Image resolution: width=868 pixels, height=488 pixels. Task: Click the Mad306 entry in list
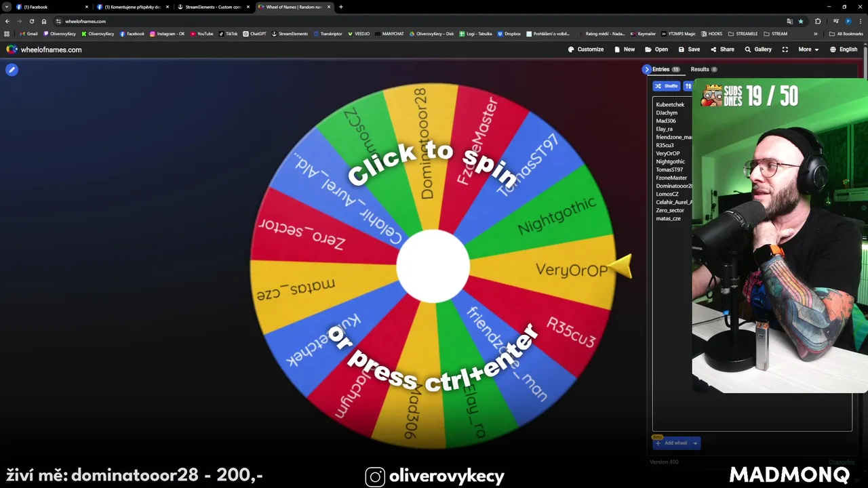click(x=666, y=121)
